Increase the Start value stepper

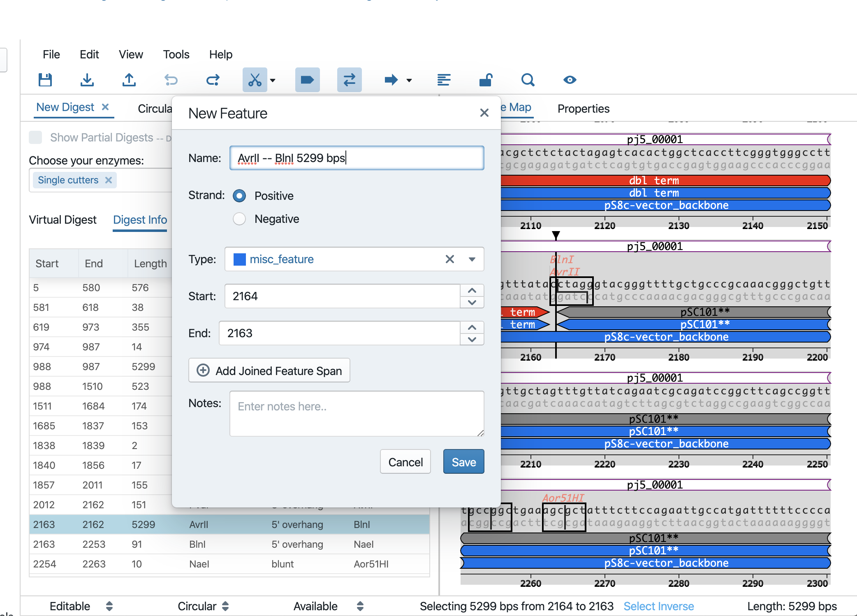click(x=472, y=290)
